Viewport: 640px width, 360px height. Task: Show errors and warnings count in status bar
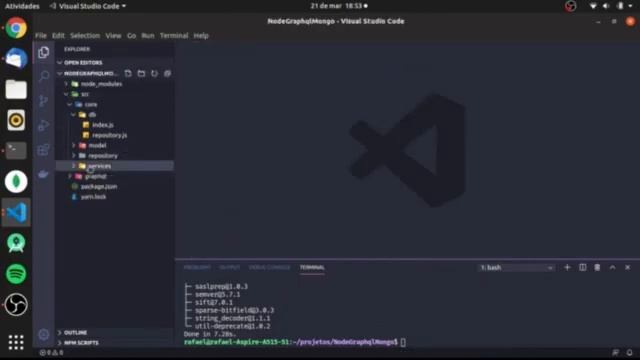pos(51,352)
